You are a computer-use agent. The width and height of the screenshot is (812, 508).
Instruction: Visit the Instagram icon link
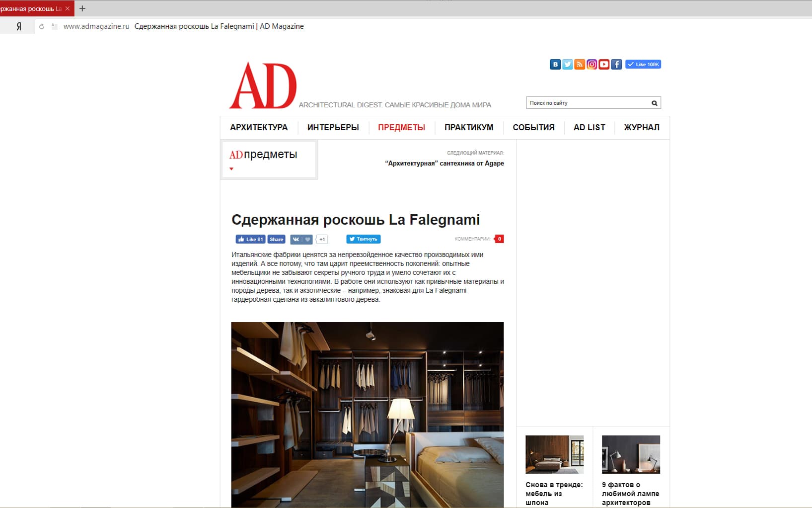point(591,65)
